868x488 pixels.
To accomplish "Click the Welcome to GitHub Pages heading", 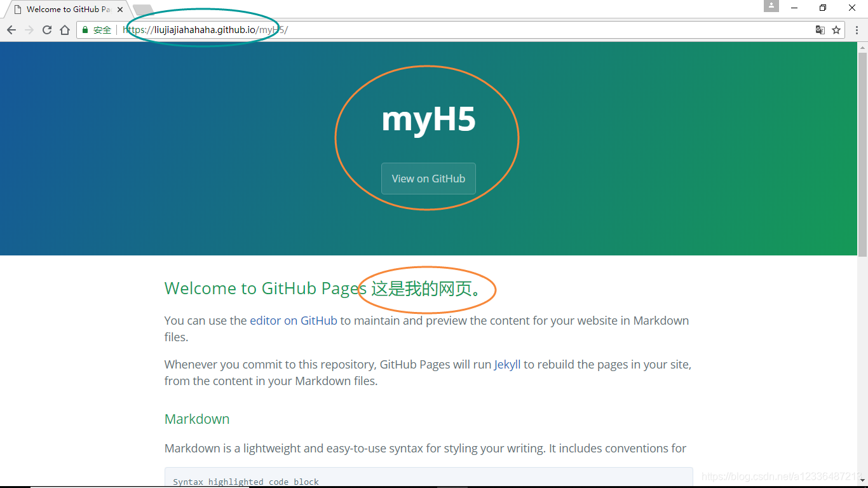I will point(323,288).
